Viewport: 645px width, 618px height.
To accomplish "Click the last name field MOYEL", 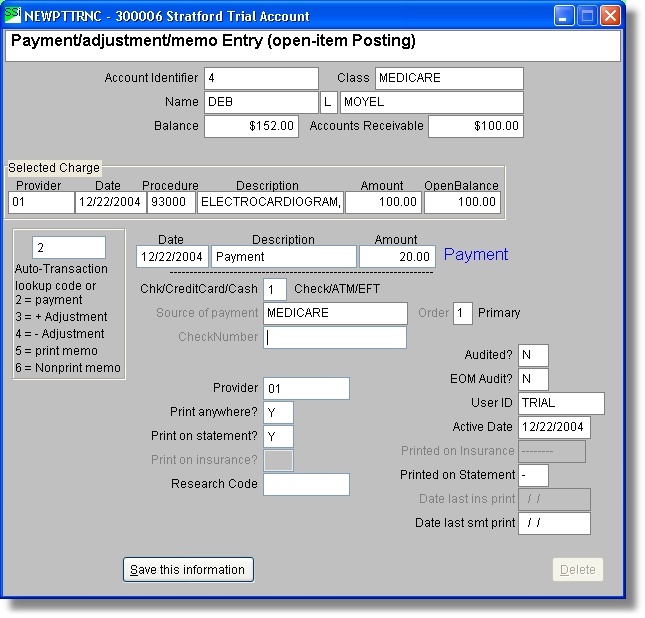I will [432, 102].
